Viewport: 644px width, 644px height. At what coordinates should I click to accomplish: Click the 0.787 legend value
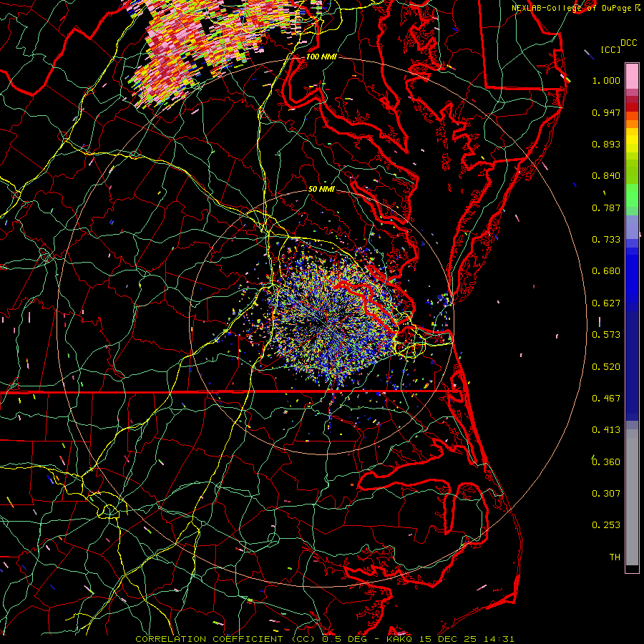(x=606, y=208)
